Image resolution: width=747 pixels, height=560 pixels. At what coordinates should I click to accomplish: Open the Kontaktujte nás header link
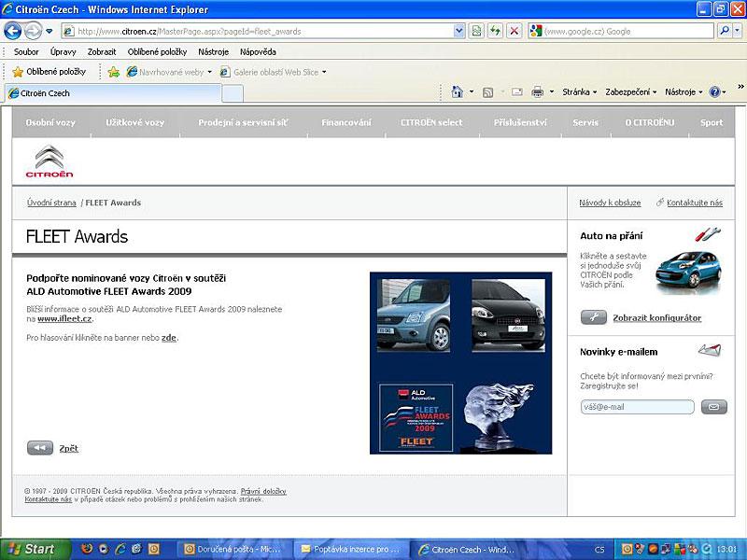(x=694, y=203)
